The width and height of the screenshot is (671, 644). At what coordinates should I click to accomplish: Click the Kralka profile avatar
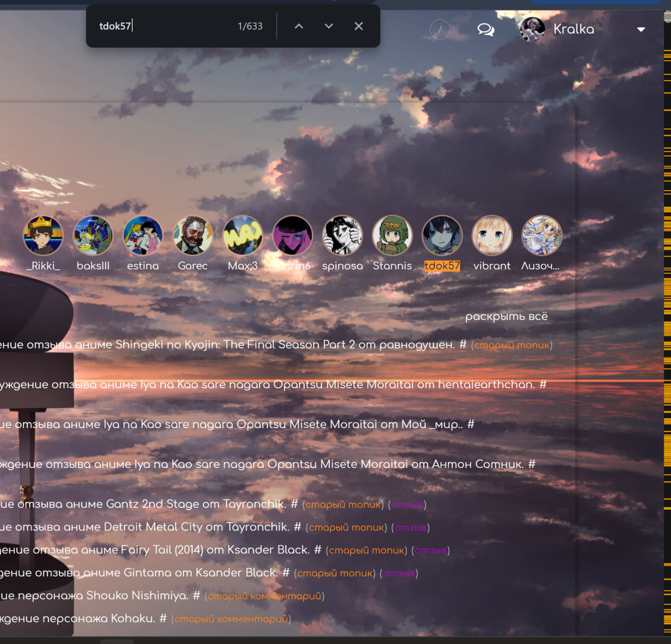[532, 29]
